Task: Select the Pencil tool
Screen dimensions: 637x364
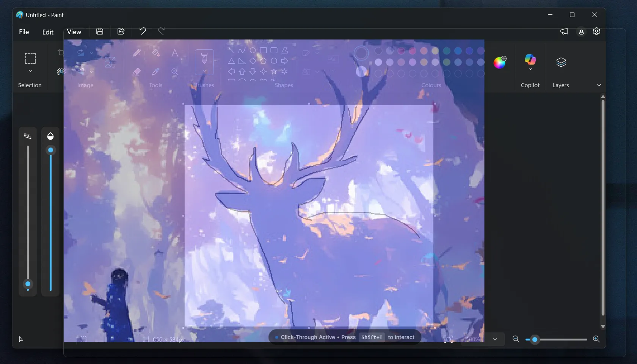Action: pos(137,53)
